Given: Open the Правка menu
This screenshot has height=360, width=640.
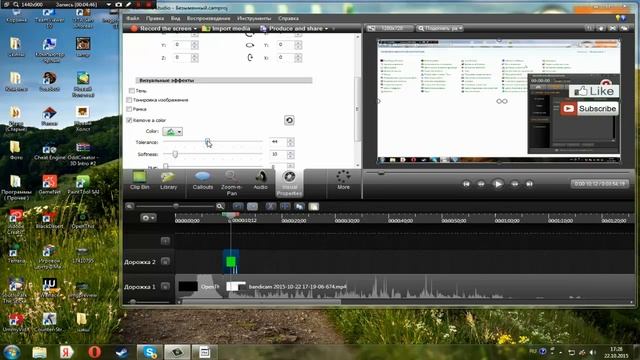Looking at the screenshot, I should 155,18.
